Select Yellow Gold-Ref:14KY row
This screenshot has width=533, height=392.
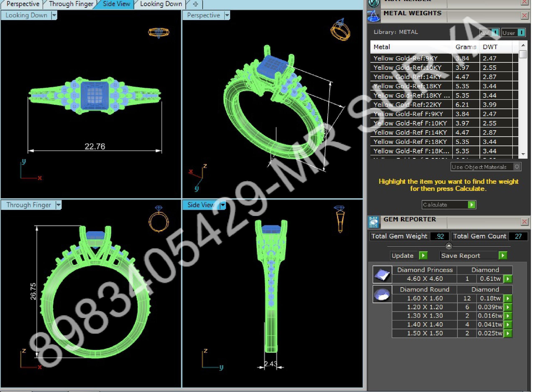[444, 77]
